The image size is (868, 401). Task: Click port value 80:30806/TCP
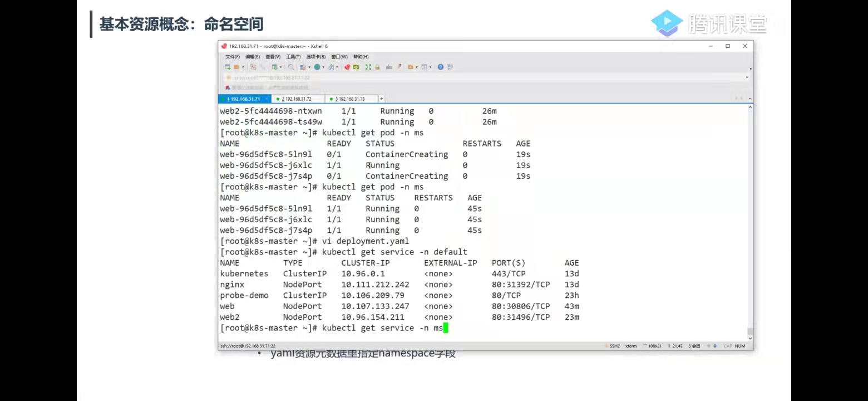(521, 306)
